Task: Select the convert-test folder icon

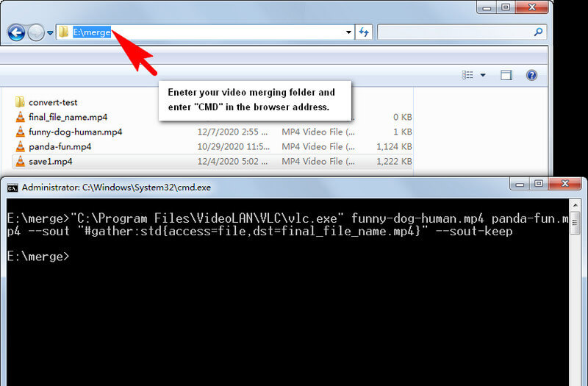Action: (x=20, y=101)
